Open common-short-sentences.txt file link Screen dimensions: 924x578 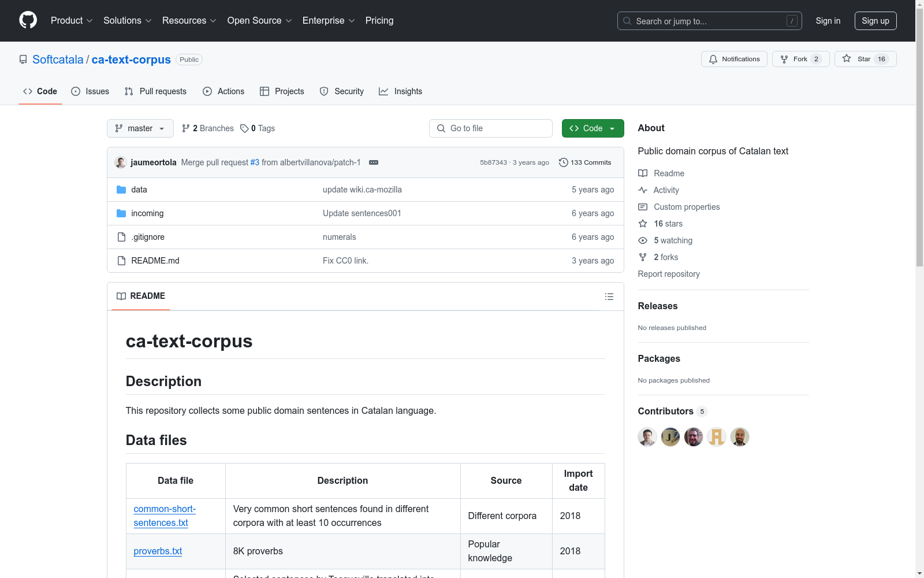165,516
